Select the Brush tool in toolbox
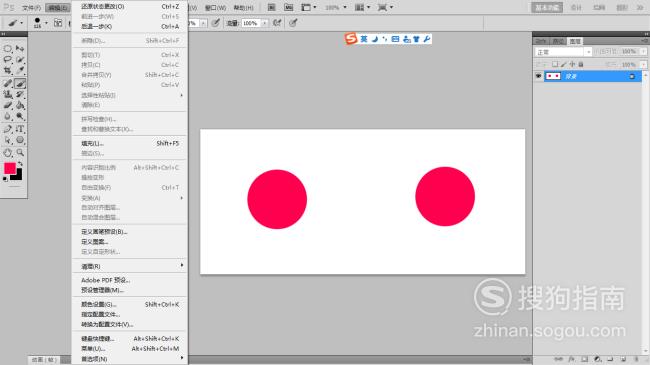 [x=20, y=83]
